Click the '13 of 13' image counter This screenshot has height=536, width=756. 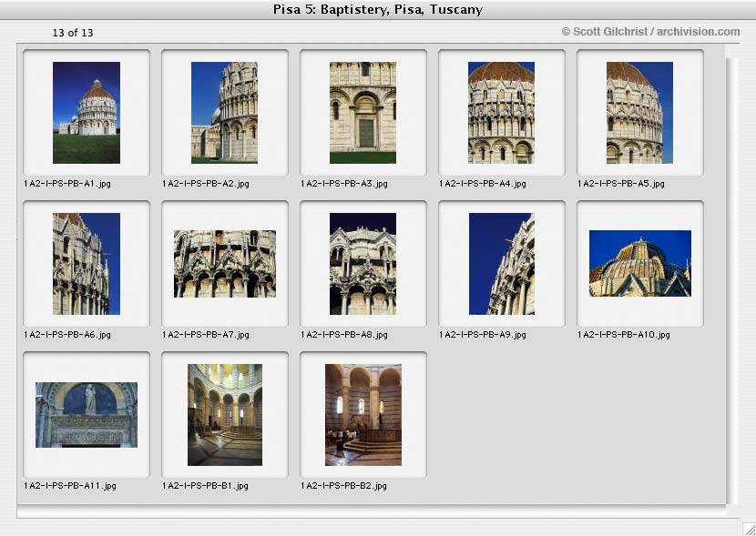pyautogui.click(x=73, y=33)
